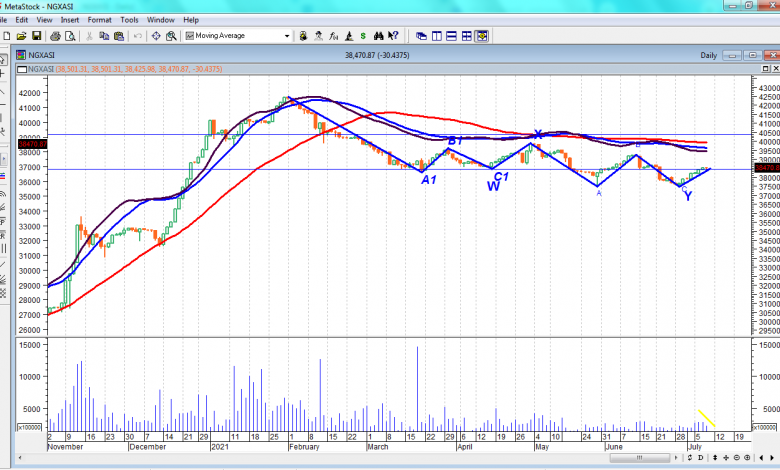Select the W wave label on chart
This screenshot has width=780, height=470.
click(493, 187)
